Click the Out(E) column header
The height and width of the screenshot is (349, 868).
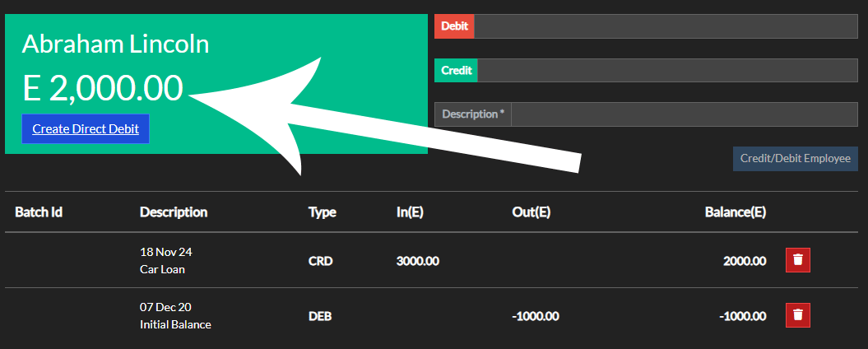pyautogui.click(x=531, y=212)
